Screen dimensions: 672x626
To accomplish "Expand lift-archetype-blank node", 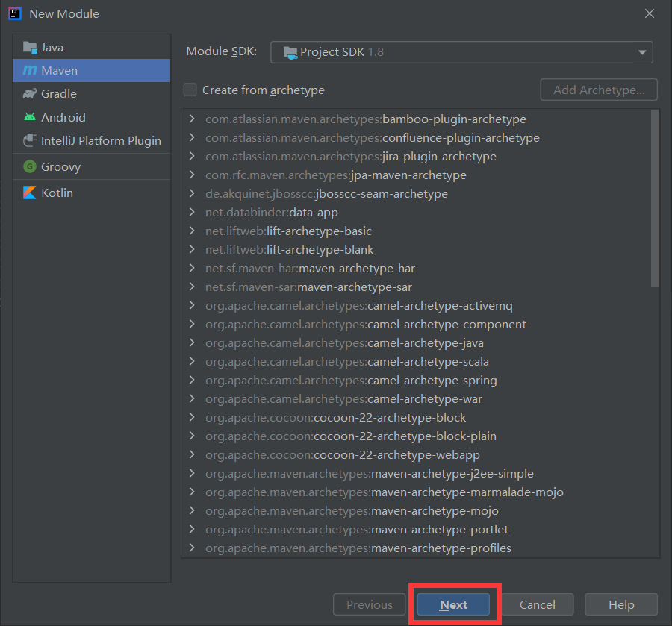I will click(192, 249).
